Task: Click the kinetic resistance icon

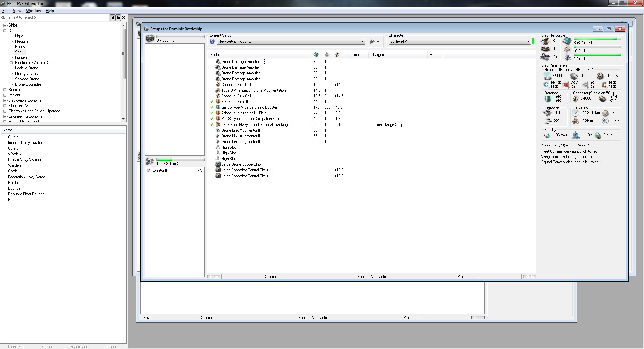Action: pyautogui.click(x=585, y=85)
